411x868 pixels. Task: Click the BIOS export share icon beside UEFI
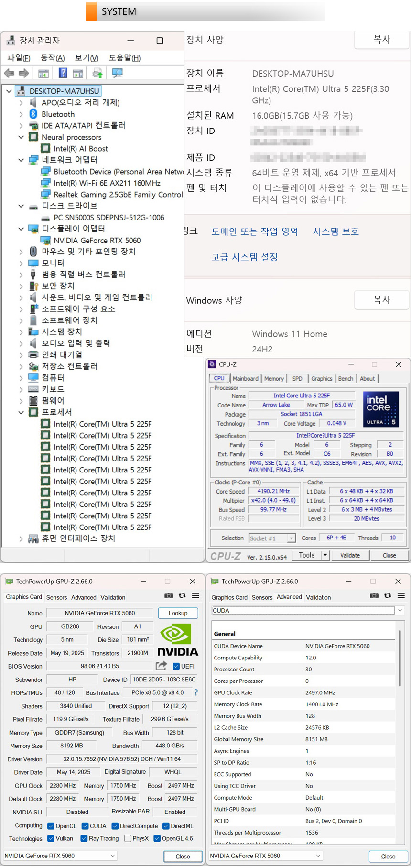[161, 666]
